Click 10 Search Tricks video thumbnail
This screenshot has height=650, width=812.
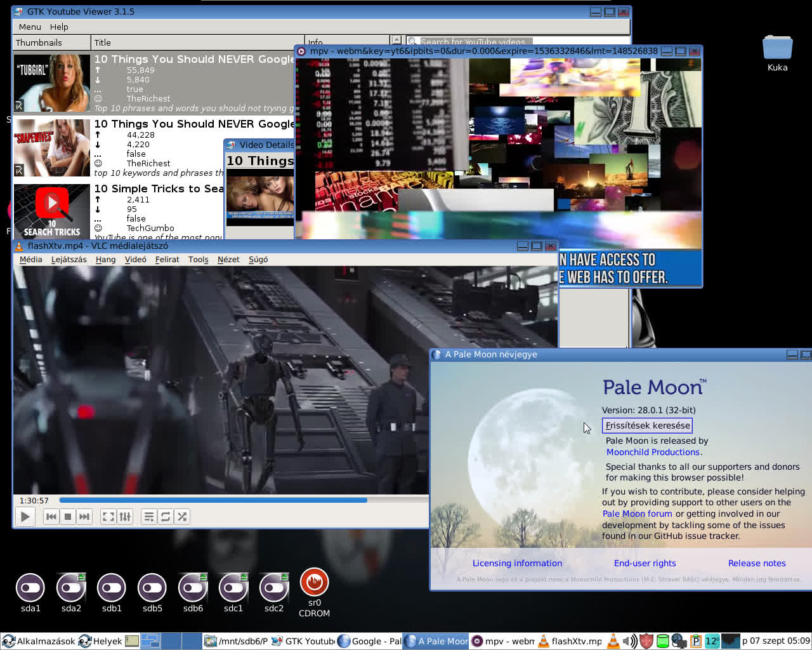pyautogui.click(x=52, y=211)
